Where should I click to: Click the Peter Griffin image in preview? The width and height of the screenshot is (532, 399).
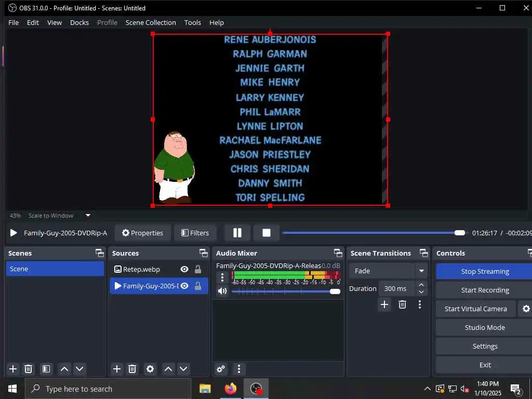(x=175, y=167)
